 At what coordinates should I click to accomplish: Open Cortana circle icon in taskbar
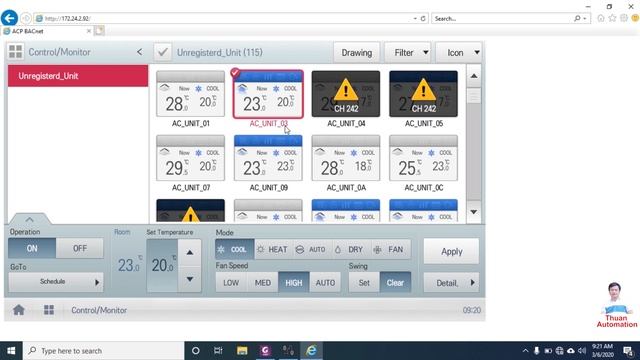point(196,351)
